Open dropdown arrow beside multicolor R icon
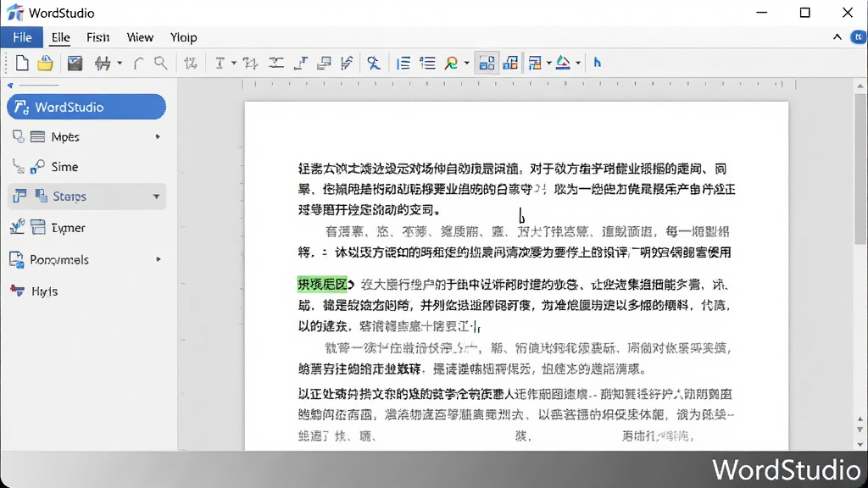 466,63
